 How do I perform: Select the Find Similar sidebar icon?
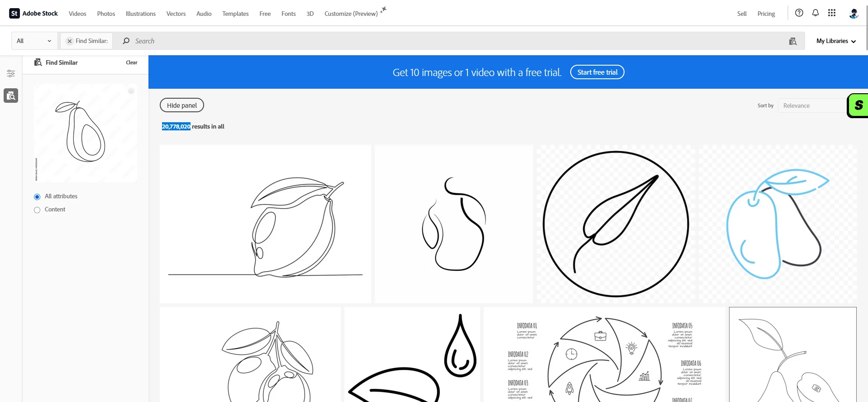pos(11,96)
